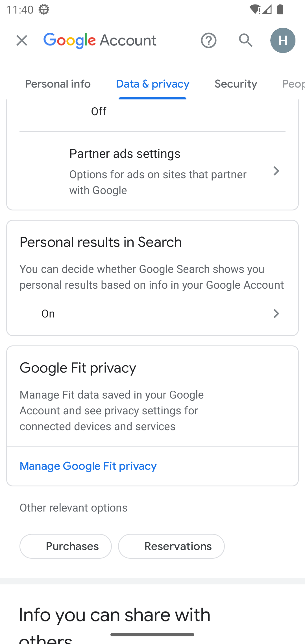Tap the search magnifier icon
Viewport: 305px width, 644px height.
[245, 40]
